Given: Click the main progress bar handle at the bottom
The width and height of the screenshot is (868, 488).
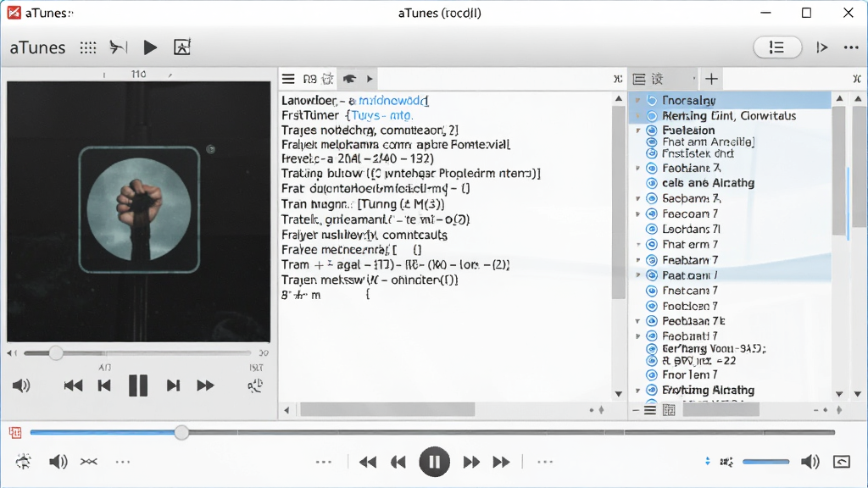Looking at the screenshot, I should tap(181, 433).
